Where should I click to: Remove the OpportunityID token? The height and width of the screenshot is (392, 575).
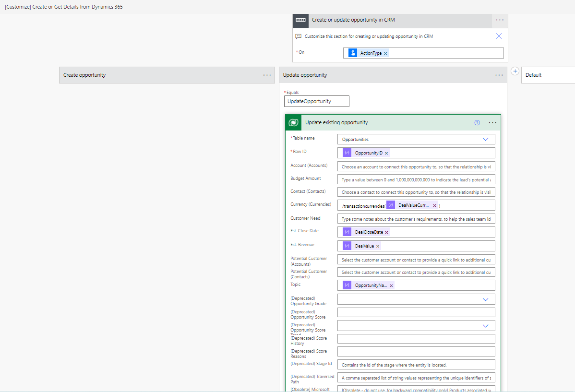point(386,153)
